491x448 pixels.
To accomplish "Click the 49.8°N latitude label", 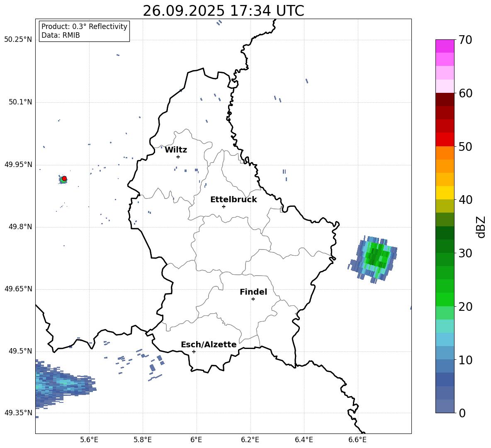I will (20, 227).
